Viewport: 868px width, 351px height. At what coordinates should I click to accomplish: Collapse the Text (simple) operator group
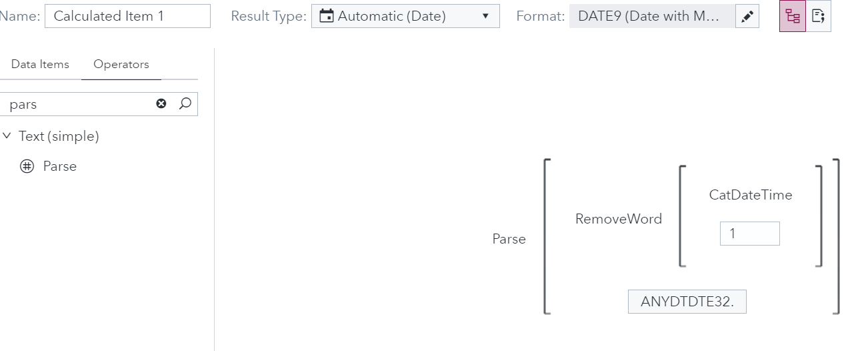(x=7, y=136)
